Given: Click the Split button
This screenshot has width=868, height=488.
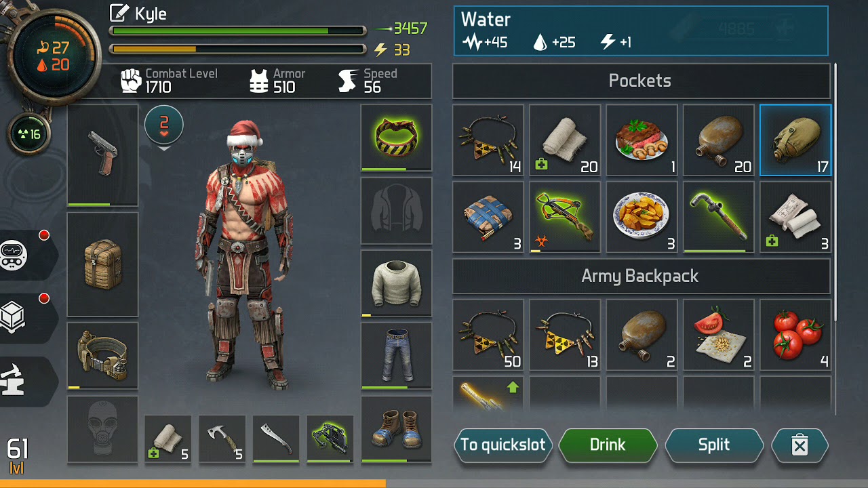Looking at the screenshot, I should 714,445.
